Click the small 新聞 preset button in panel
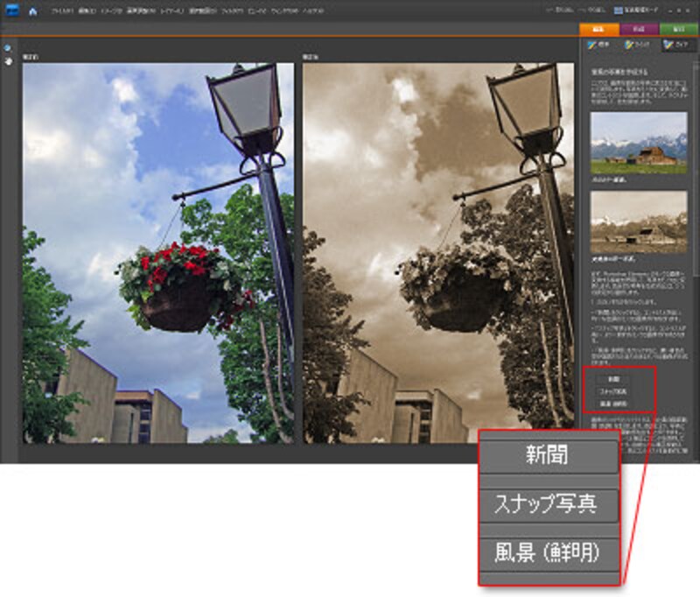700x597 pixels. coord(610,381)
